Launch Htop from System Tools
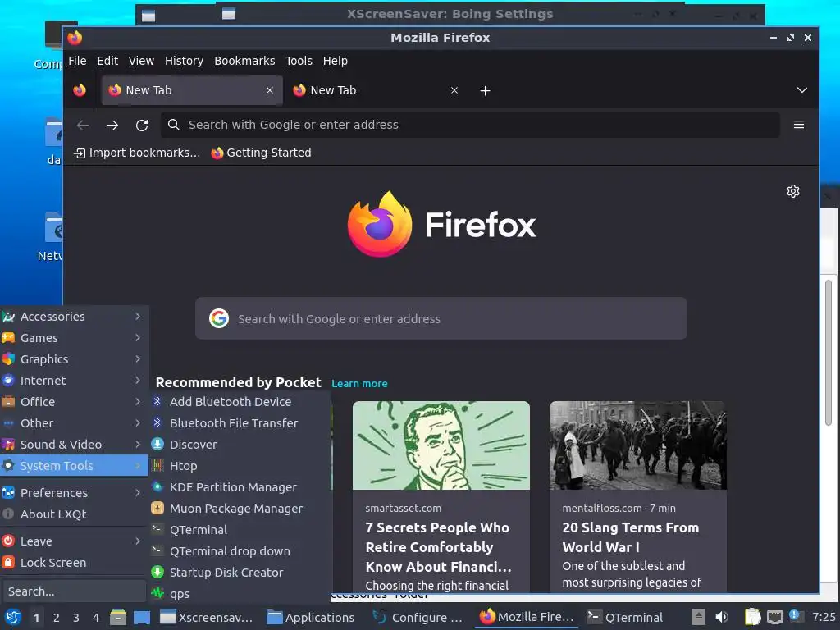This screenshot has width=840, height=630. pos(240,466)
